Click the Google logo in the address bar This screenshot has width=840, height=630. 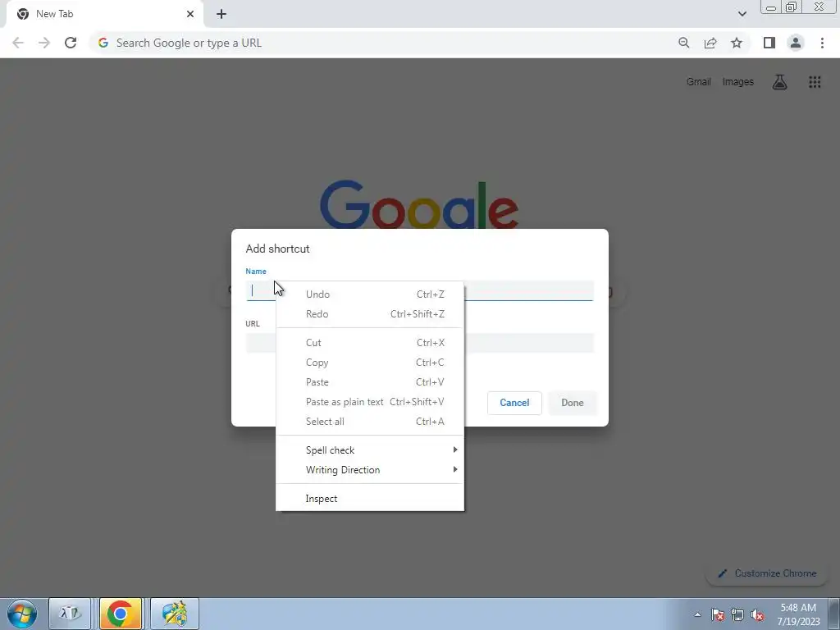[x=103, y=43]
